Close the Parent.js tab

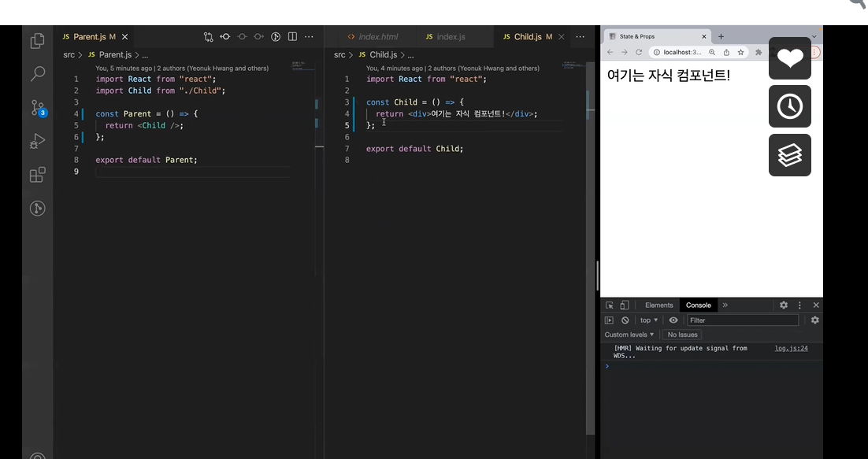tap(125, 36)
